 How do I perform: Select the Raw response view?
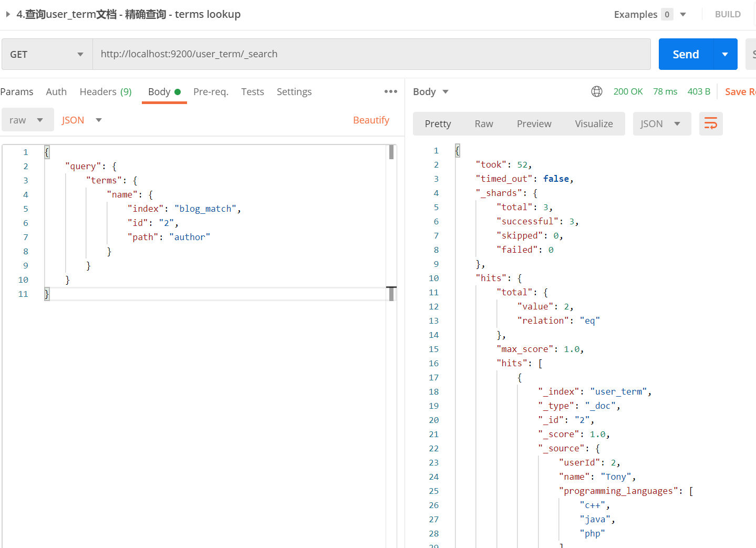(483, 124)
